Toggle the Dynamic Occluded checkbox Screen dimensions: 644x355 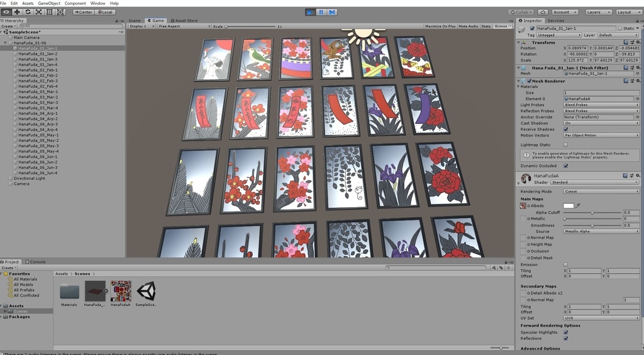[x=566, y=166]
